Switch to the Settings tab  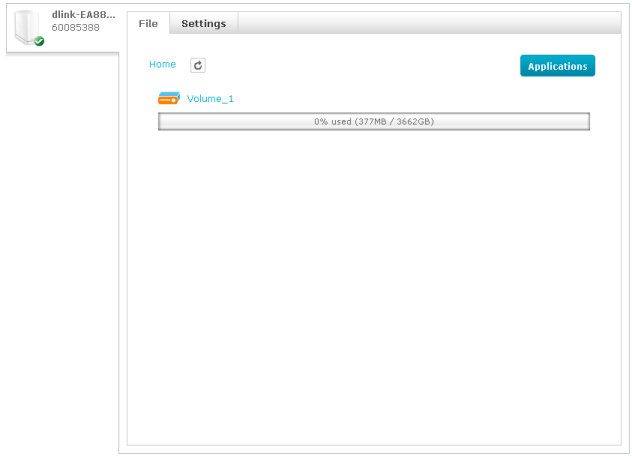[204, 23]
